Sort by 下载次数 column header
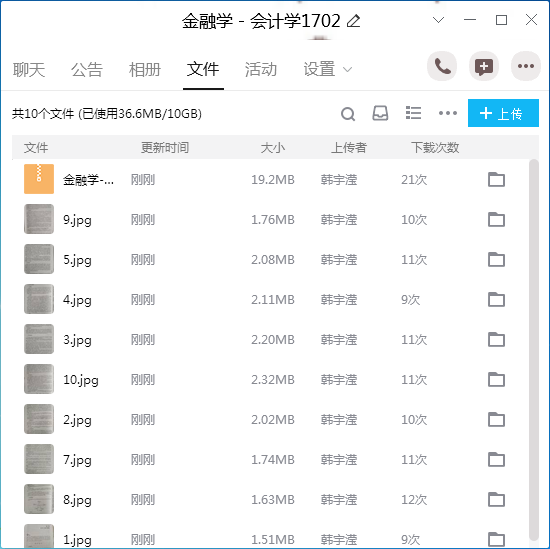550x549 pixels. click(x=435, y=147)
